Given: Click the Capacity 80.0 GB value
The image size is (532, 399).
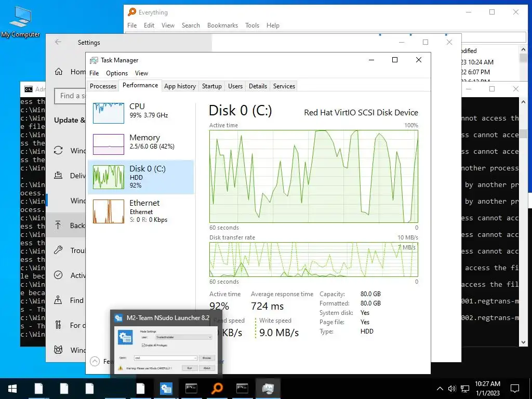Looking at the screenshot, I should coord(370,294).
